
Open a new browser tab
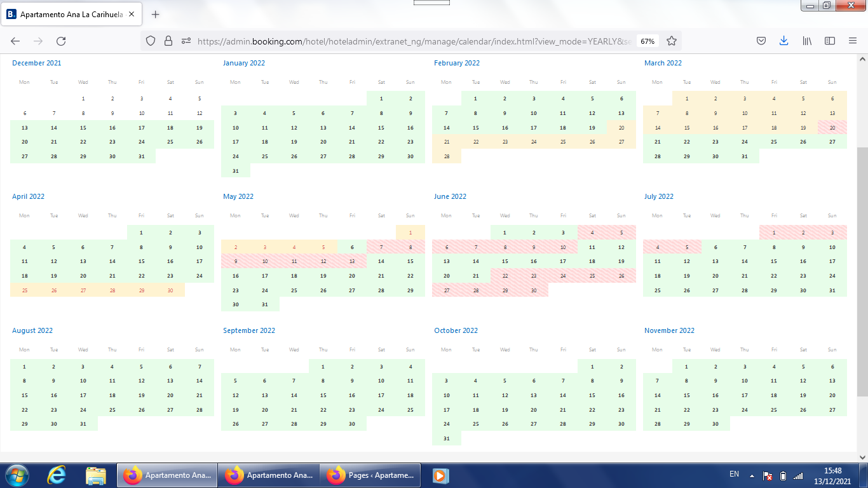click(x=156, y=14)
